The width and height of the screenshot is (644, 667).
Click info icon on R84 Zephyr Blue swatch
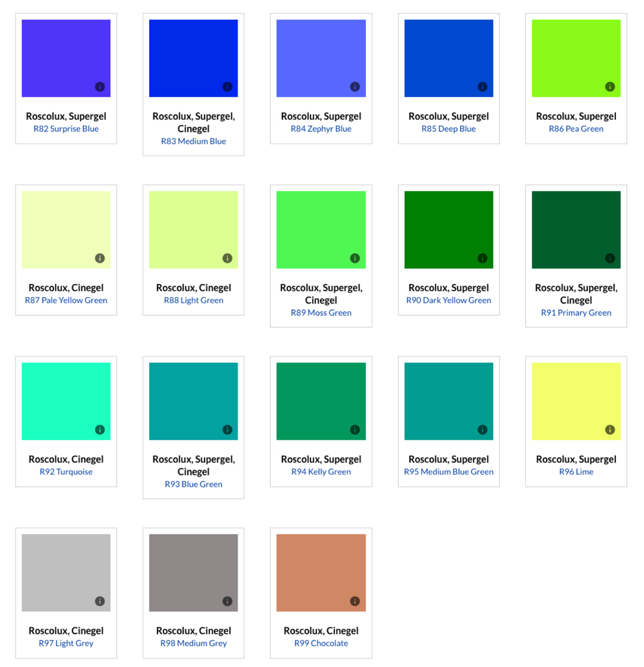click(x=355, y=87)
